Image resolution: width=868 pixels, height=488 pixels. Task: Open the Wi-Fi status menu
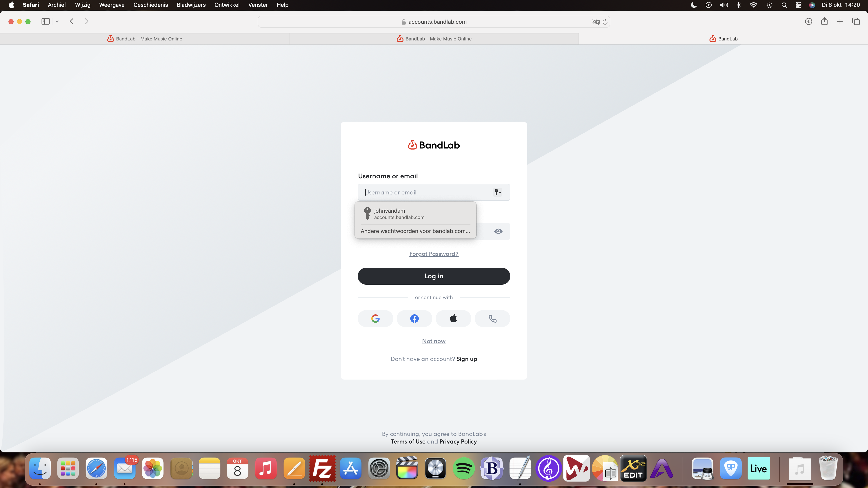(x=753, y=5)
